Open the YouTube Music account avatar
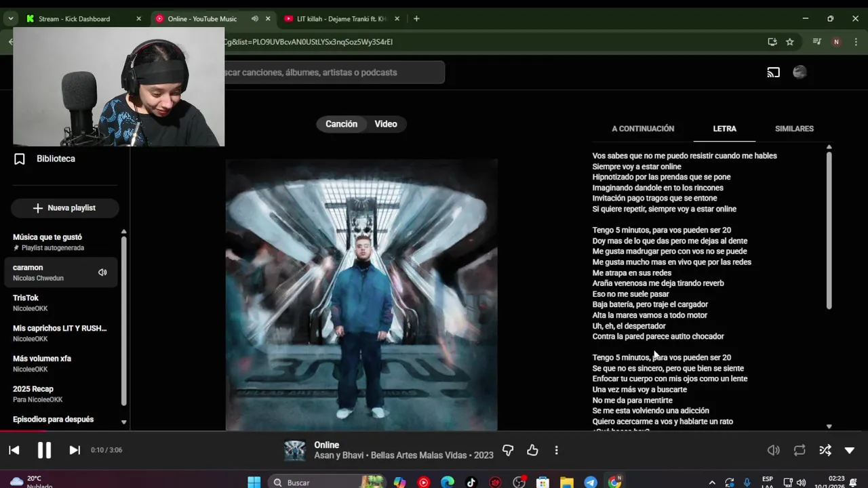Screen dimensions: 868x488 800,73
